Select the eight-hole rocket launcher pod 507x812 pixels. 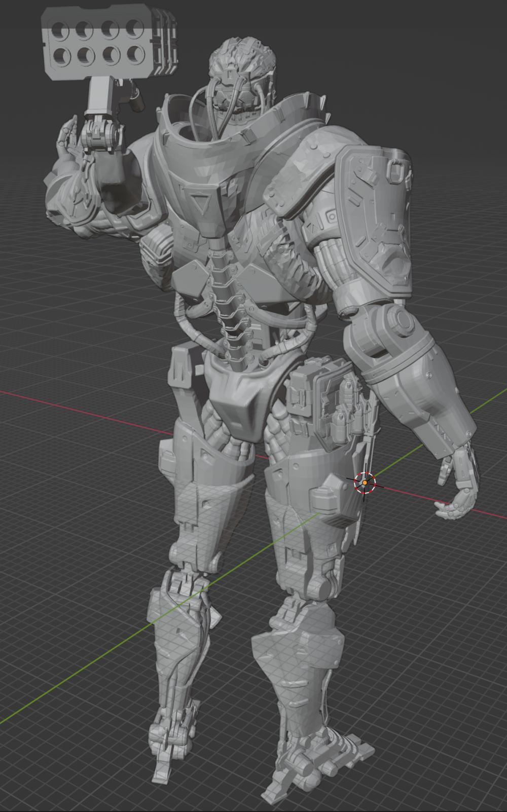click(x=109, y=42)
